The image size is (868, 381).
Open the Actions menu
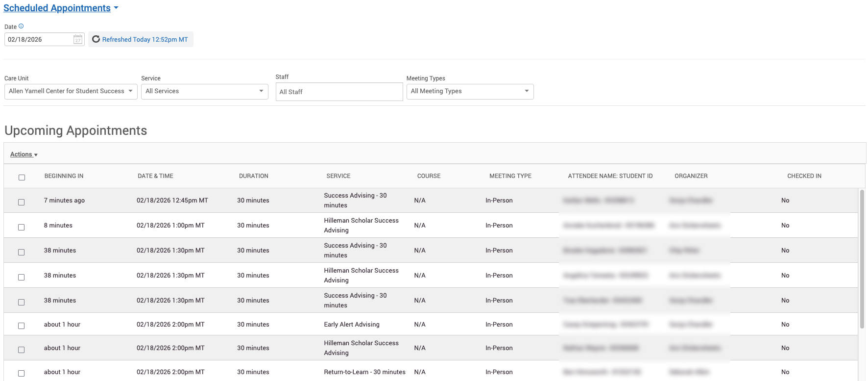(24, 154)
